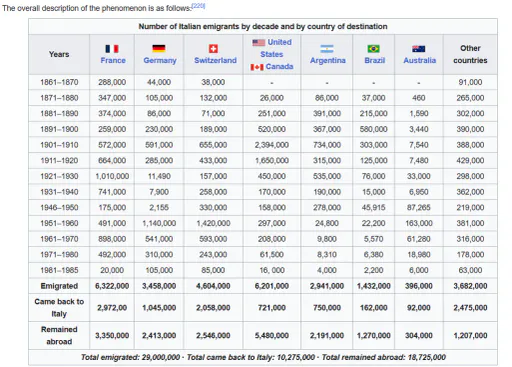The width and height of the screenshot is (512, 367).
Task: Click the 288,000 France cell
Action: click(112, 82)
